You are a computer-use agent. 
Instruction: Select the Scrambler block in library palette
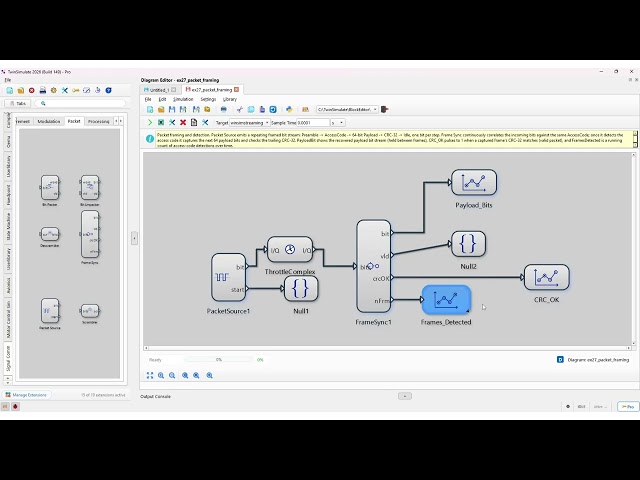[90, 311]
